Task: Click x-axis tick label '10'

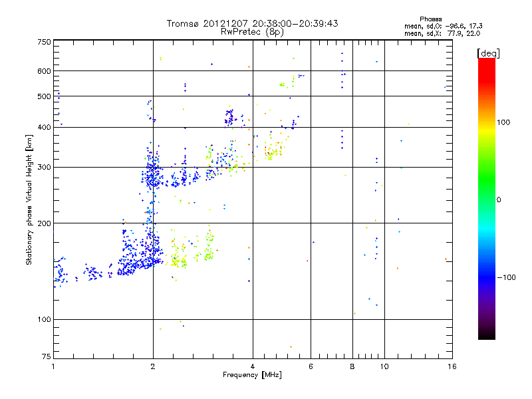Action: (x=384, y=366)
